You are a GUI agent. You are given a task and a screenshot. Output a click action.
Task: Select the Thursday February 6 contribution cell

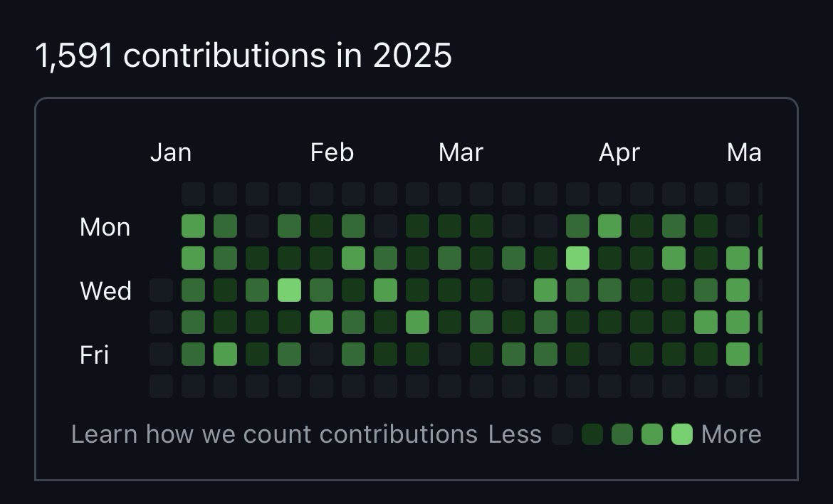[x=321, y=322]
